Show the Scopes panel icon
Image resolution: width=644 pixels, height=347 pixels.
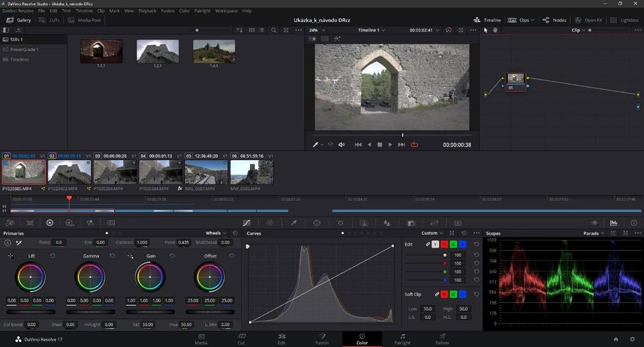(x=614, y=223)
